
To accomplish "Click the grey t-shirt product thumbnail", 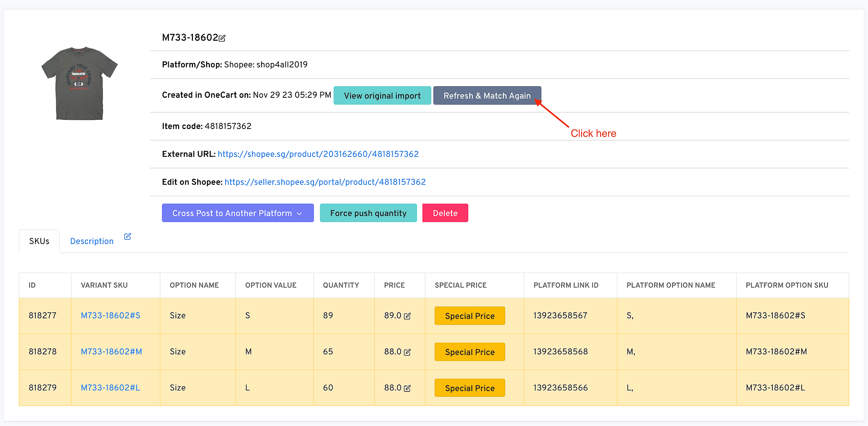I will click(79, 83).
